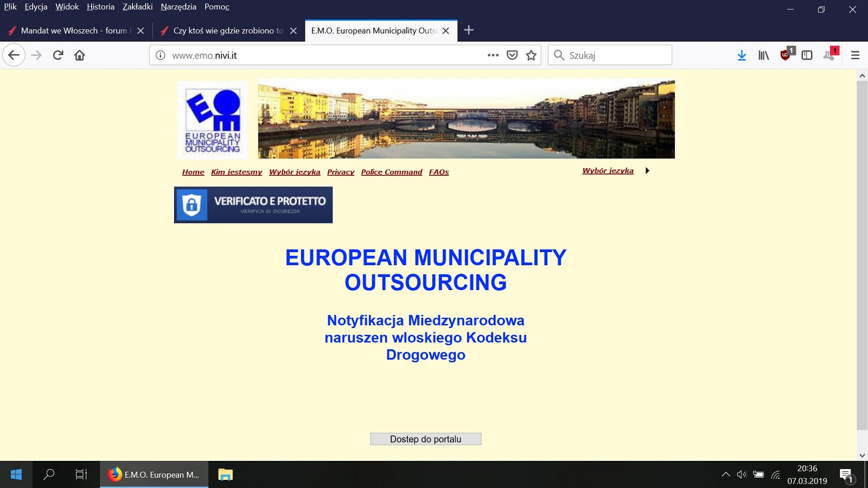Open the Library bookshelf icon
The image size is (868, 488).
coord(763,55)
